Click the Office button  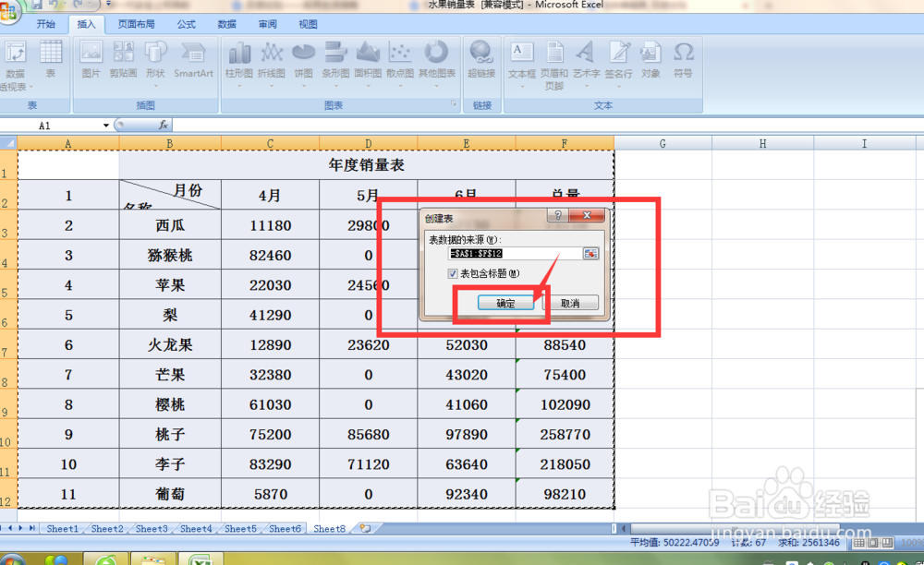coord(8,11)
